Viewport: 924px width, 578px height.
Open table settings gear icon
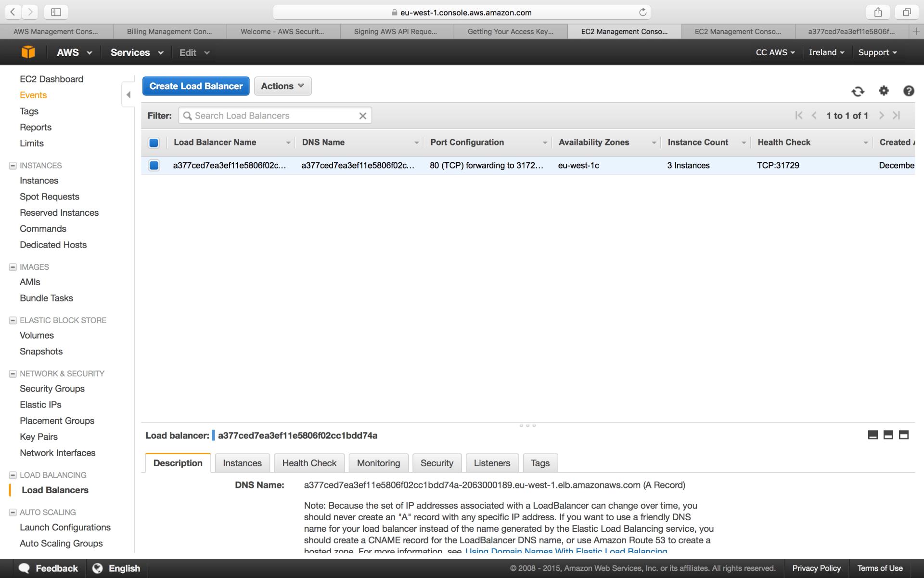(x=884, y=91)
